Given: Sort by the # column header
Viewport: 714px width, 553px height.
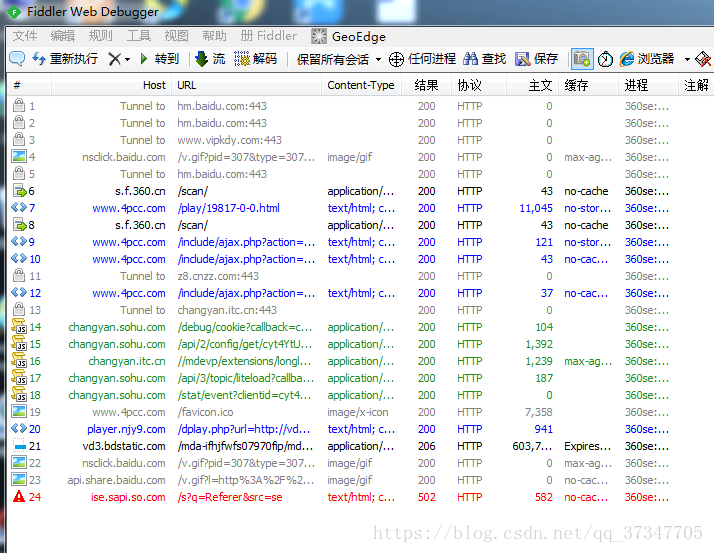Looking at the screenshot, I should (29, 85).
